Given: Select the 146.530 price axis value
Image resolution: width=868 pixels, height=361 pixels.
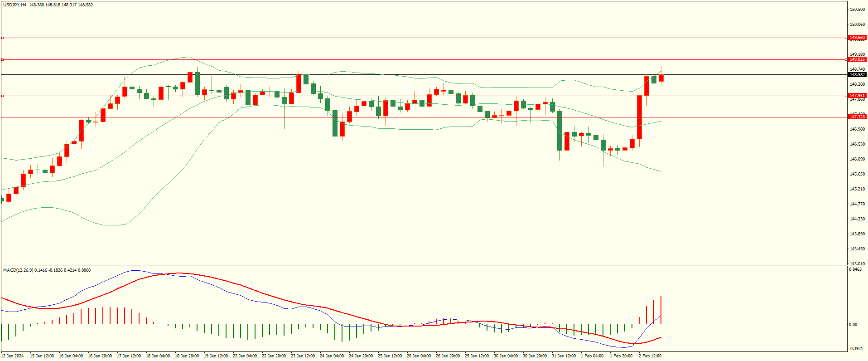Looking at the screenshot, I should click(858, 144).
